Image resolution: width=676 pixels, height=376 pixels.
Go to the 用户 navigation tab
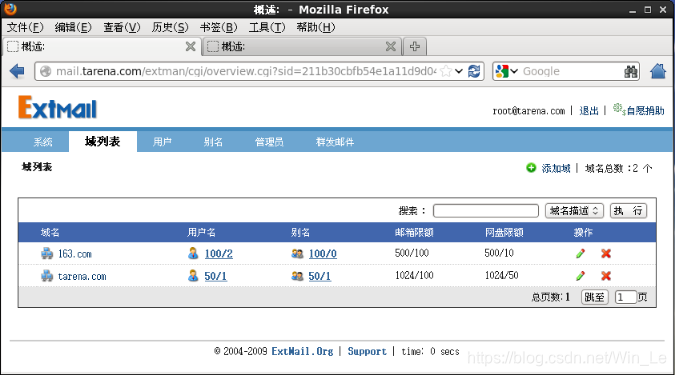[162, 142]
